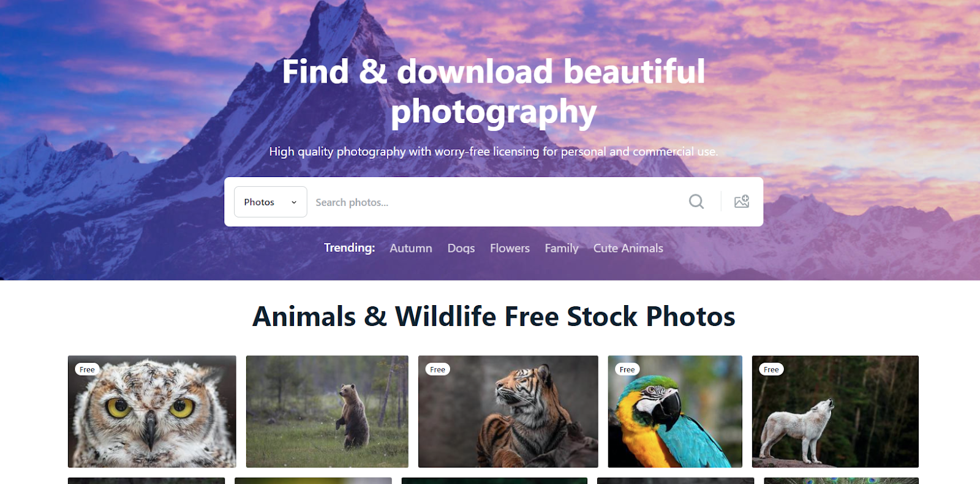Click the Animals & Wildlife Free Stock Photos heading
The height and width of the screenshot is (484, 980).
(x=494, y=317)
